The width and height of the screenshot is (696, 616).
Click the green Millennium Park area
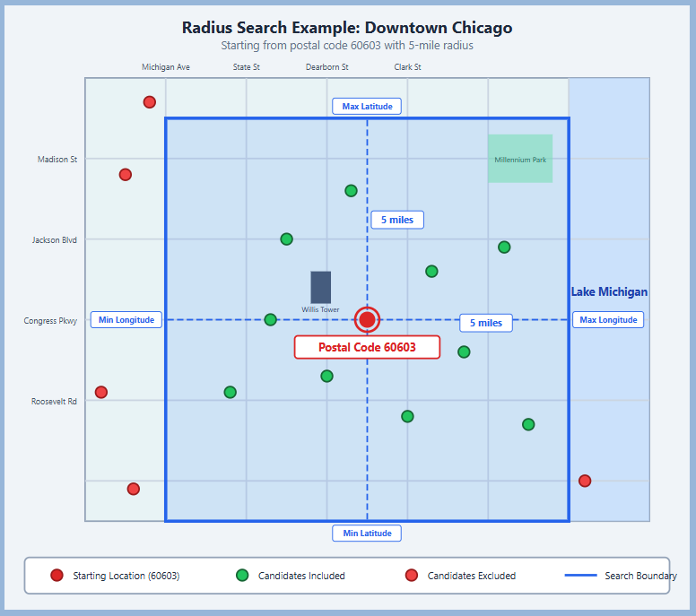point(520,159)
